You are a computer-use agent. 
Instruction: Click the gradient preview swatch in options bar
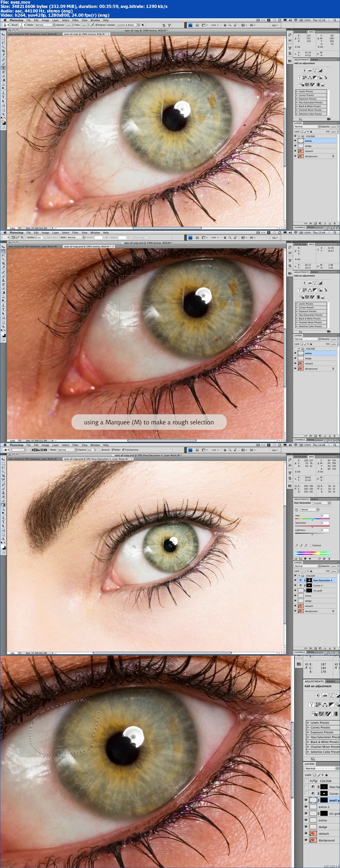(19, 450)
